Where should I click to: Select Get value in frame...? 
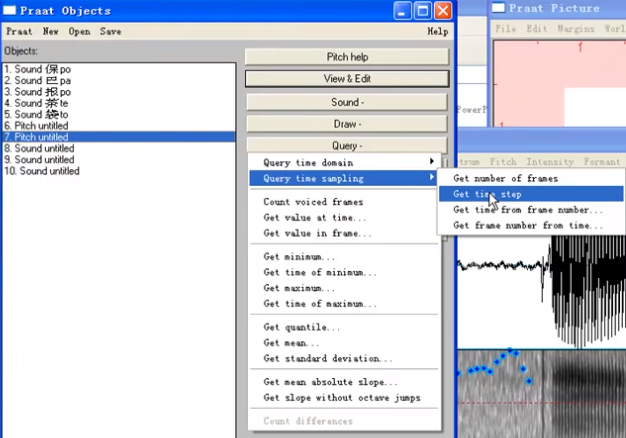tap(345, 233)
